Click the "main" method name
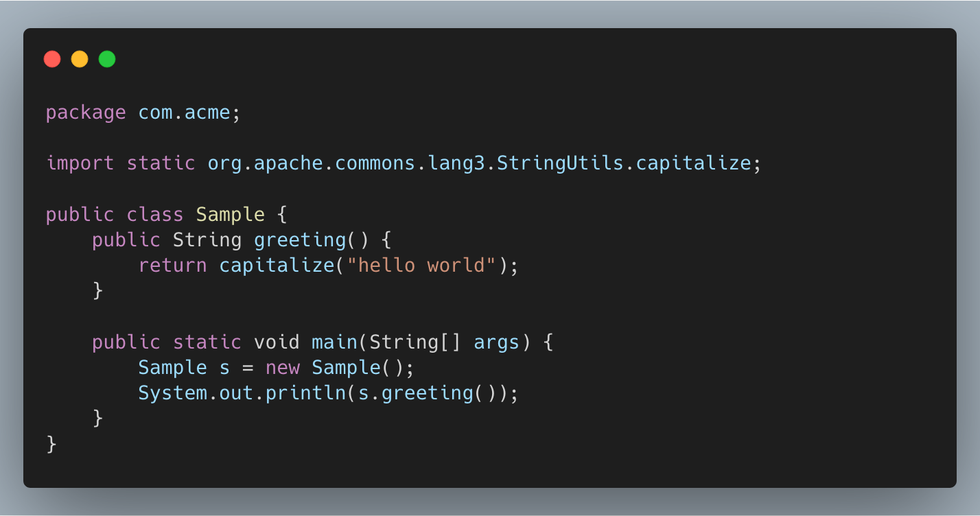 click(334, 342)
